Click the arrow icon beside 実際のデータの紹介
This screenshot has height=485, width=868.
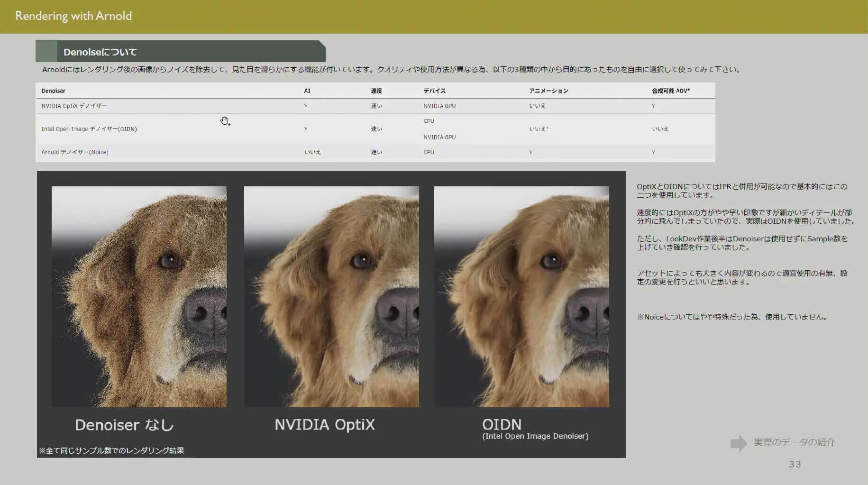pos(738,443)
